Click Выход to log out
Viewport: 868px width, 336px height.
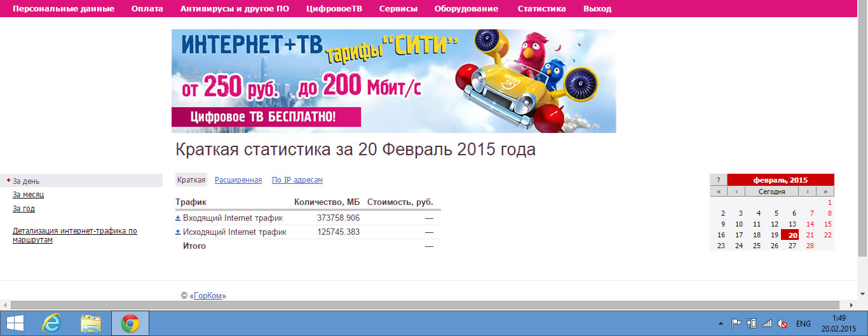tap(597, 9)
